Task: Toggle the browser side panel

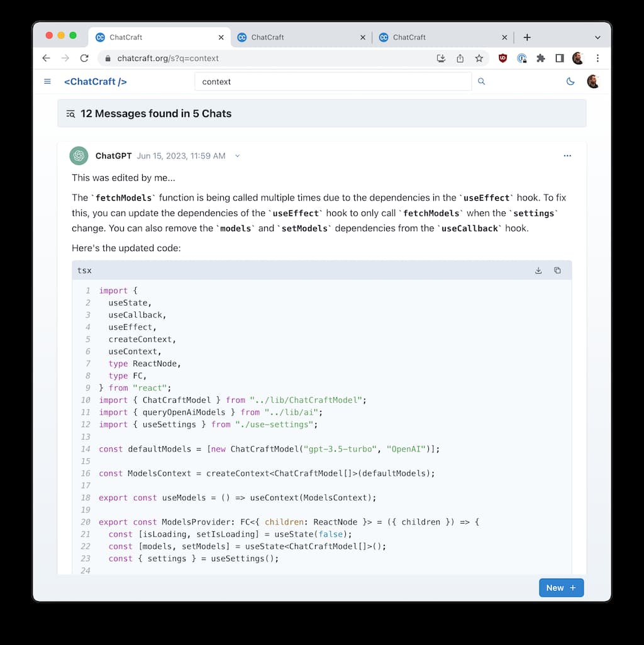Action: (559, 58)
